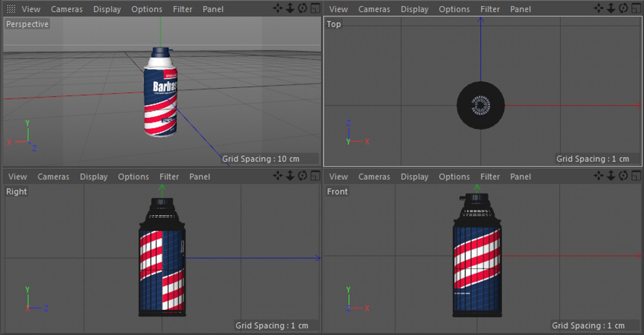Open Filter menu in Top viewport
This screenshot has width=644, height=335.
[490, 9]
